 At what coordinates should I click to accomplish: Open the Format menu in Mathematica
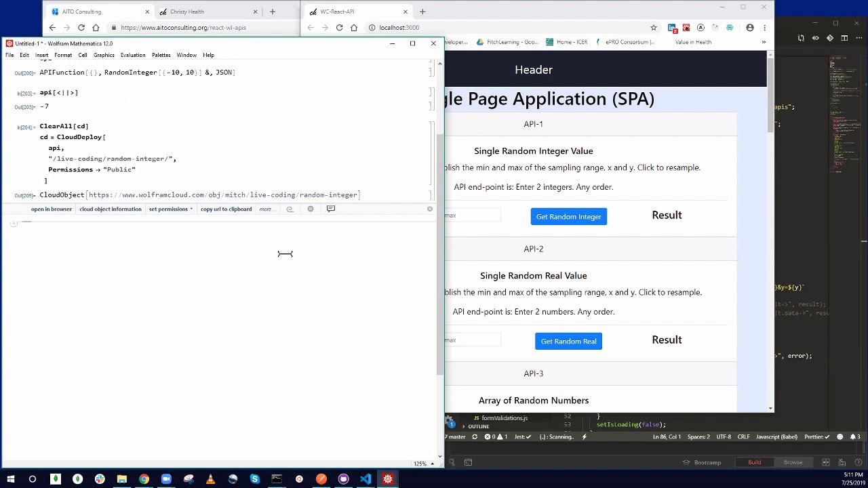[x=63, y=55]
